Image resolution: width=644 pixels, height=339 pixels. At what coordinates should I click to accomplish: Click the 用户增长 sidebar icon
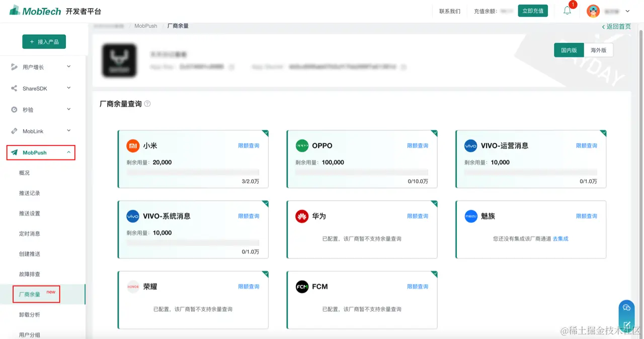(14, 67)
